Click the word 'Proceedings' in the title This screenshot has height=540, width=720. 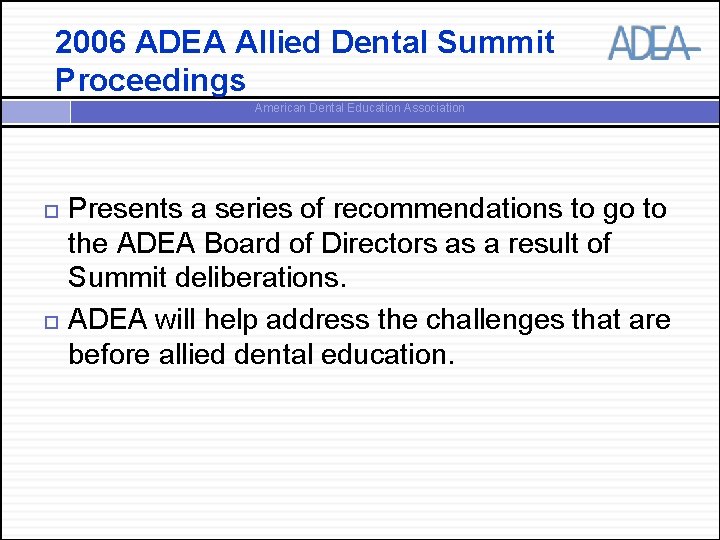pos(150,80)
